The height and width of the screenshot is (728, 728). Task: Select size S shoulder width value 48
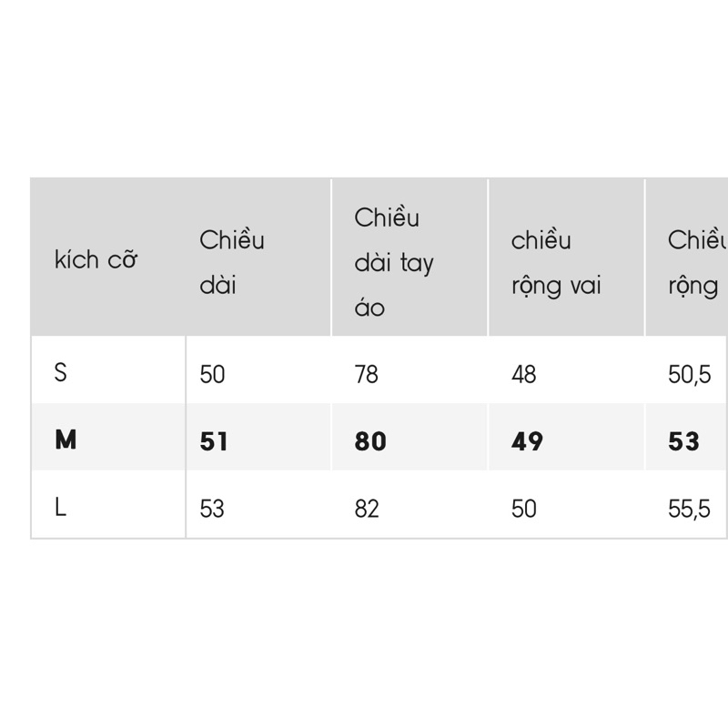(524, 374)
